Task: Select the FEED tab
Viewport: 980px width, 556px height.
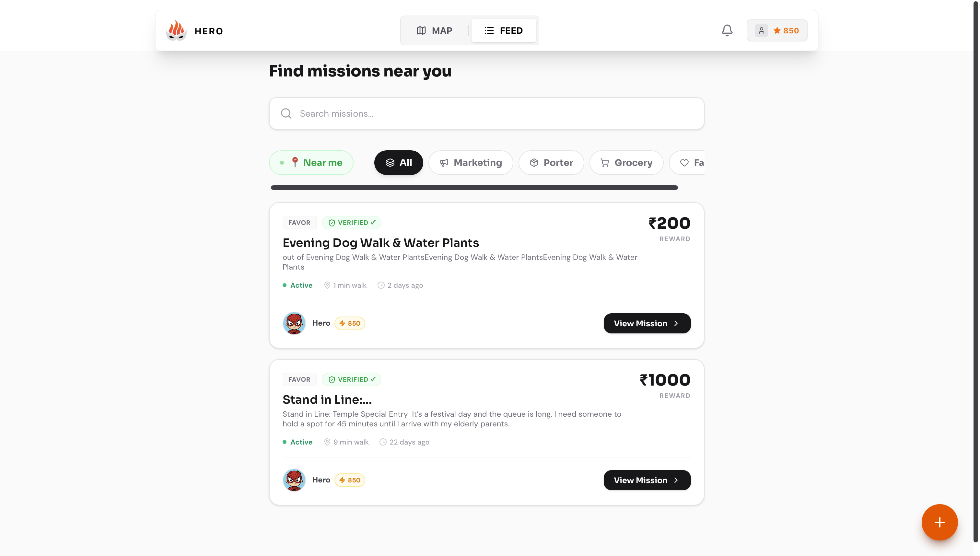Action: click(x=504, y=30)
